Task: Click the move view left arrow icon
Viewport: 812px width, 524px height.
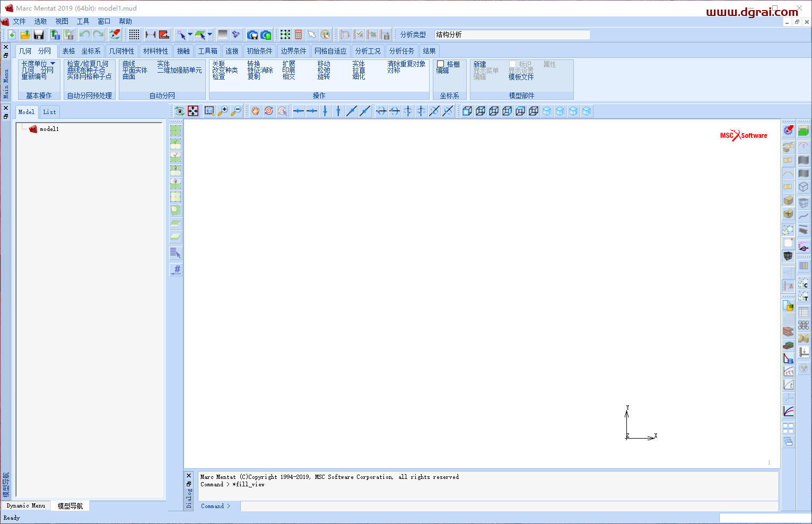Action: [299, 111]
